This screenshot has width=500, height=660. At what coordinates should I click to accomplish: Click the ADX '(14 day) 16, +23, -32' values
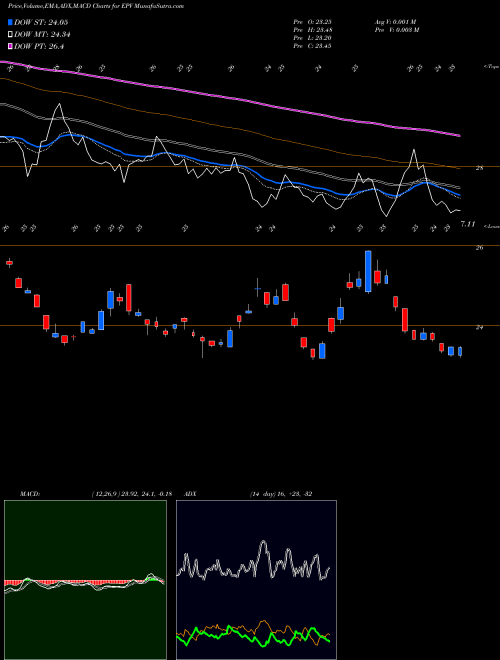(281, 494)
